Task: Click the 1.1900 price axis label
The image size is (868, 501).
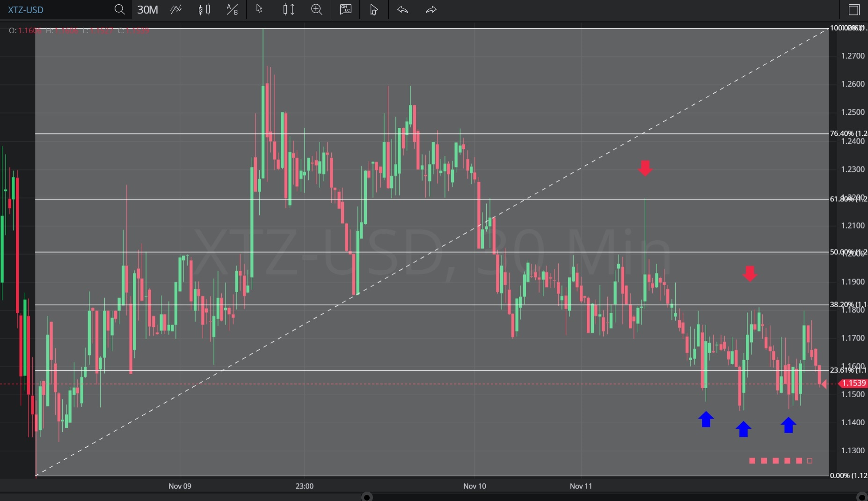Action: click(853, 281)
